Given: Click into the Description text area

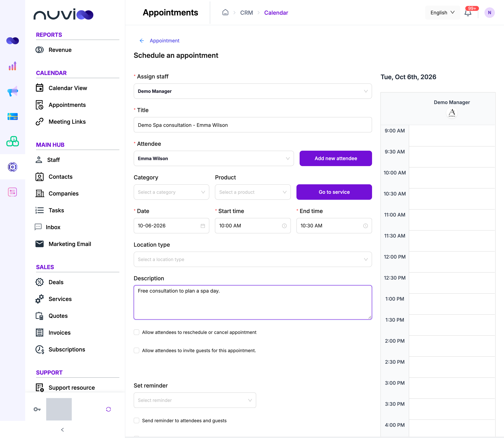Looking at the screenshot, I should point(253,302).
